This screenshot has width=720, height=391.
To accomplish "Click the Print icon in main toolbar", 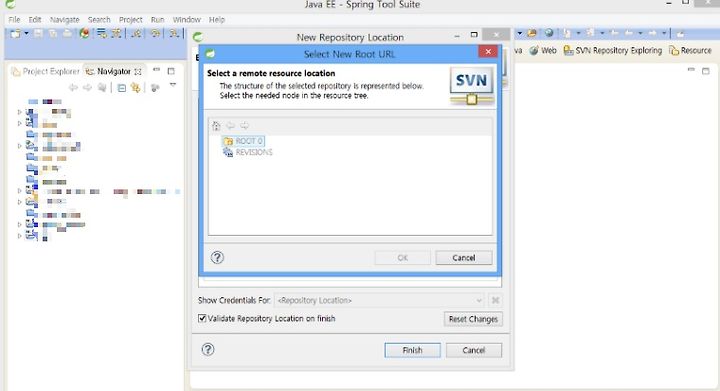I will coord(68,34).
